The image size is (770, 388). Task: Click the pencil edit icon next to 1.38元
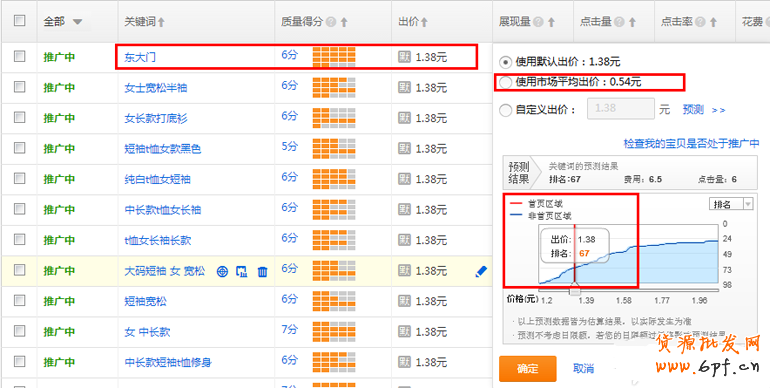tap(481, 271)
